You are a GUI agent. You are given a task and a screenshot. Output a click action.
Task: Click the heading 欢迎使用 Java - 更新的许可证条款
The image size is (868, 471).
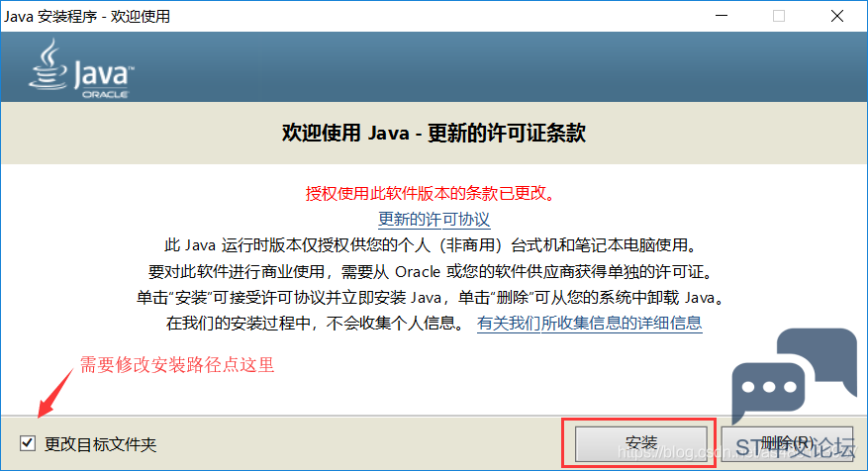(x=434, y=133)
